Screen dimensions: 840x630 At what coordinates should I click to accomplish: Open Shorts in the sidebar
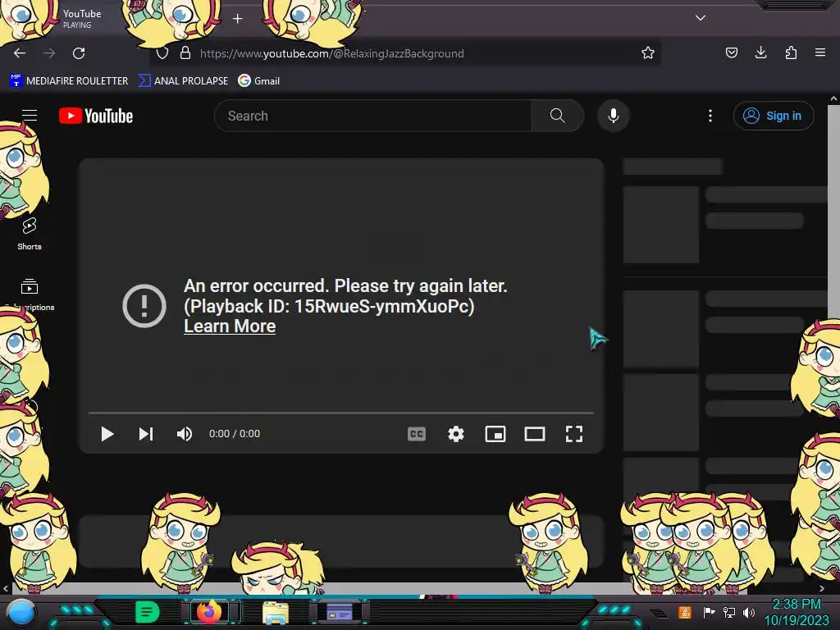pos(30,234)
